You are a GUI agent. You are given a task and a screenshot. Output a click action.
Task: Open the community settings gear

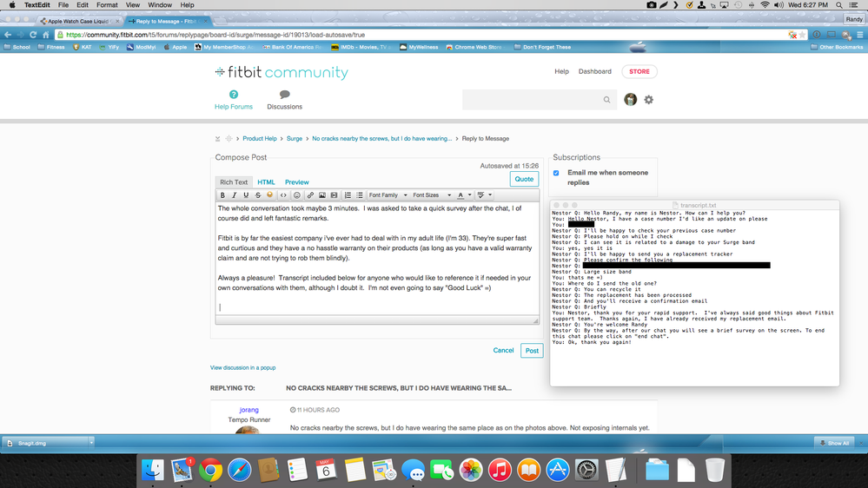point(649,100)
